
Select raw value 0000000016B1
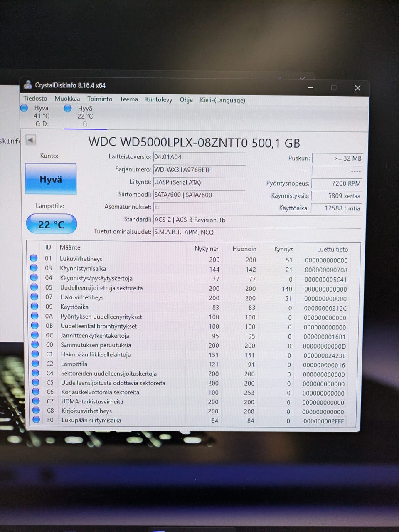tap(325, 337)
